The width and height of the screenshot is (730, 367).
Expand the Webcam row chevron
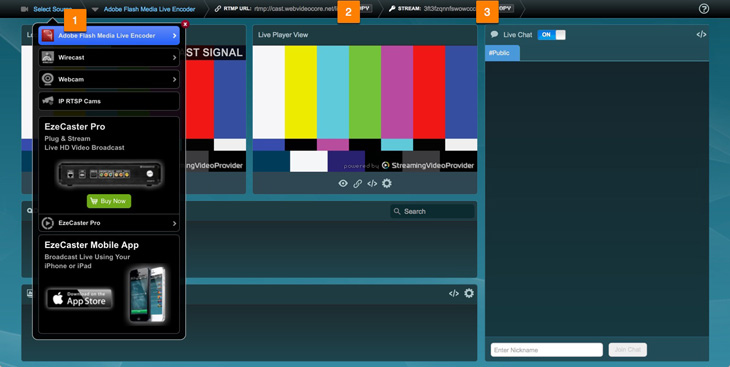pos(175,79)
